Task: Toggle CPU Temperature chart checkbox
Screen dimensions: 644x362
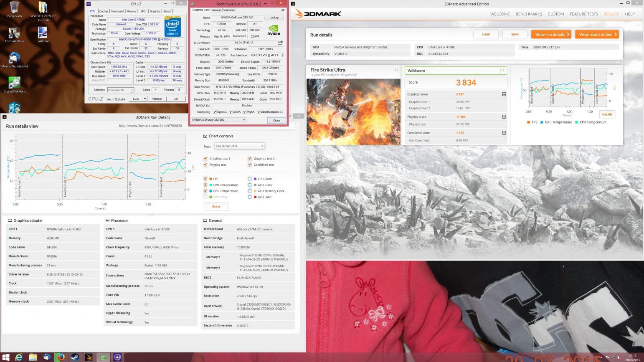Action: (x=205, y=185)
